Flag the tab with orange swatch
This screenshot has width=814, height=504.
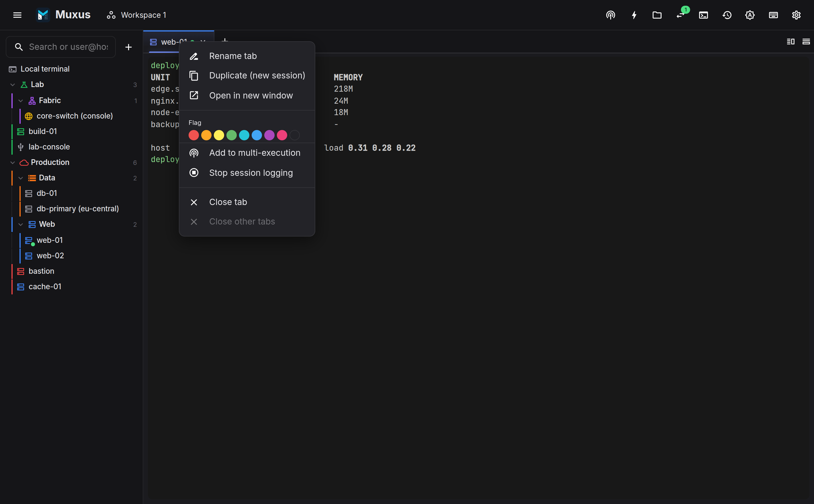206,135
